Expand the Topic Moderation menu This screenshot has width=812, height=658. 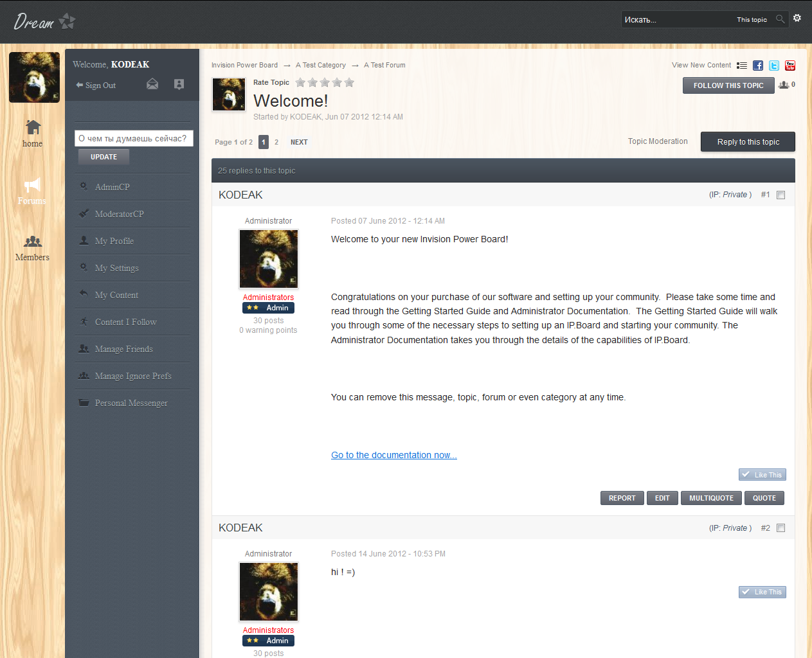pos(658,141)
